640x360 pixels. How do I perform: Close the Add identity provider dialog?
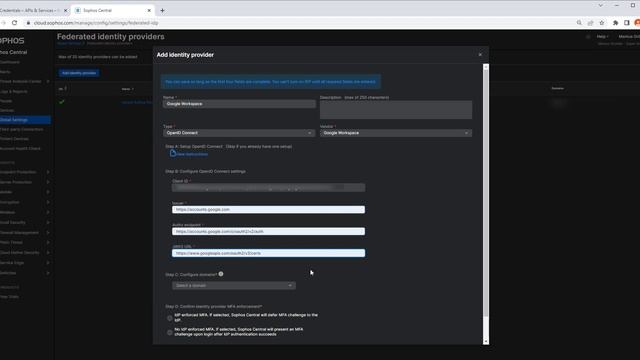tap(480, 55)
